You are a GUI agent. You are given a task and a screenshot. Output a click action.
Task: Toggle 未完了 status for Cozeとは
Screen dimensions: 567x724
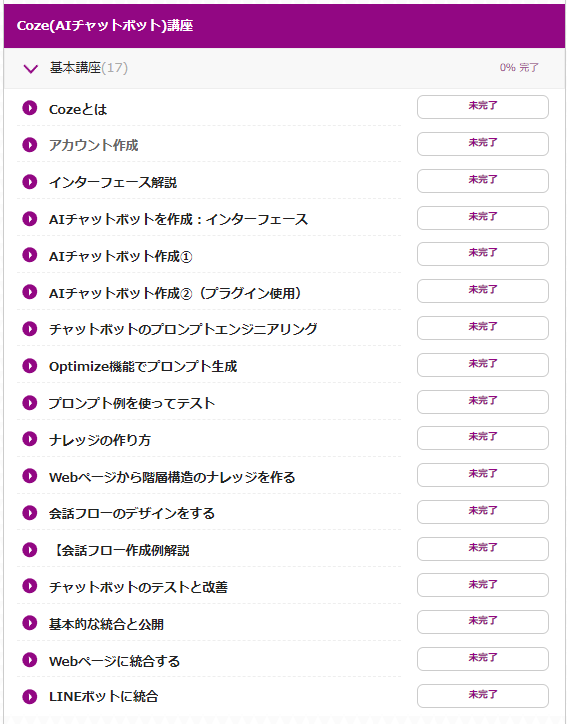click(483, 107)
